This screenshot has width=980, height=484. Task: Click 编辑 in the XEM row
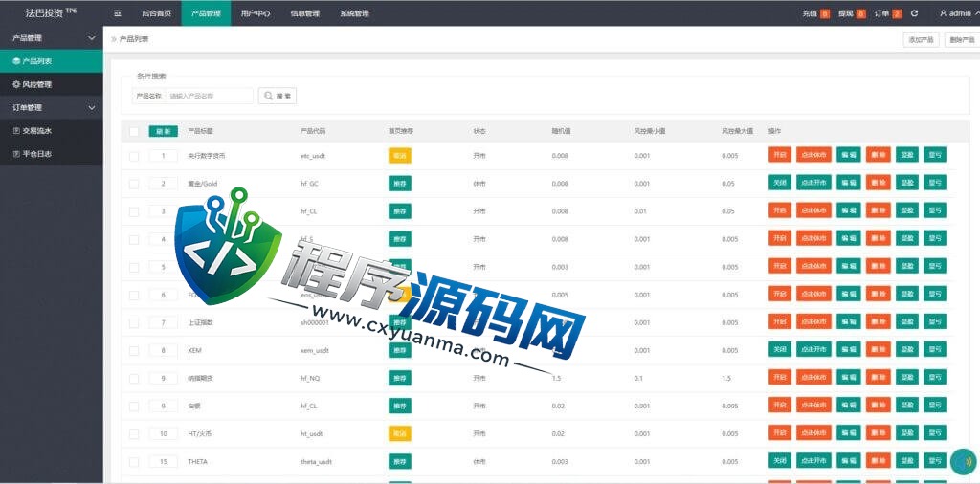pyautogui.click(x=849, y=349)
